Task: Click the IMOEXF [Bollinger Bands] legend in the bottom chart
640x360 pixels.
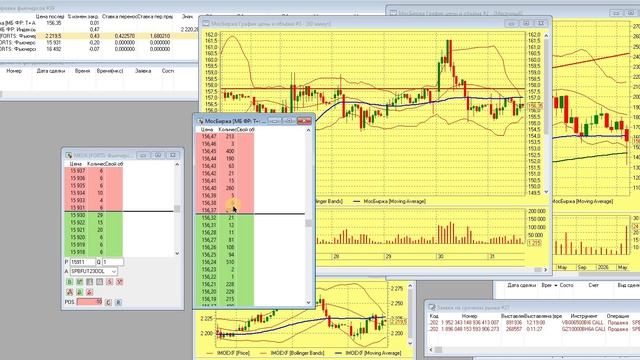Action: 297,353
